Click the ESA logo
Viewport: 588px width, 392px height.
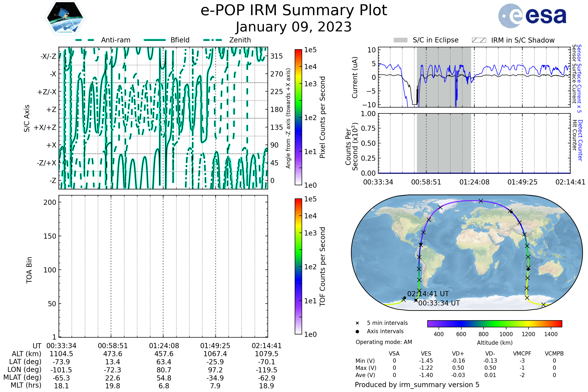(x=532, y=15)
